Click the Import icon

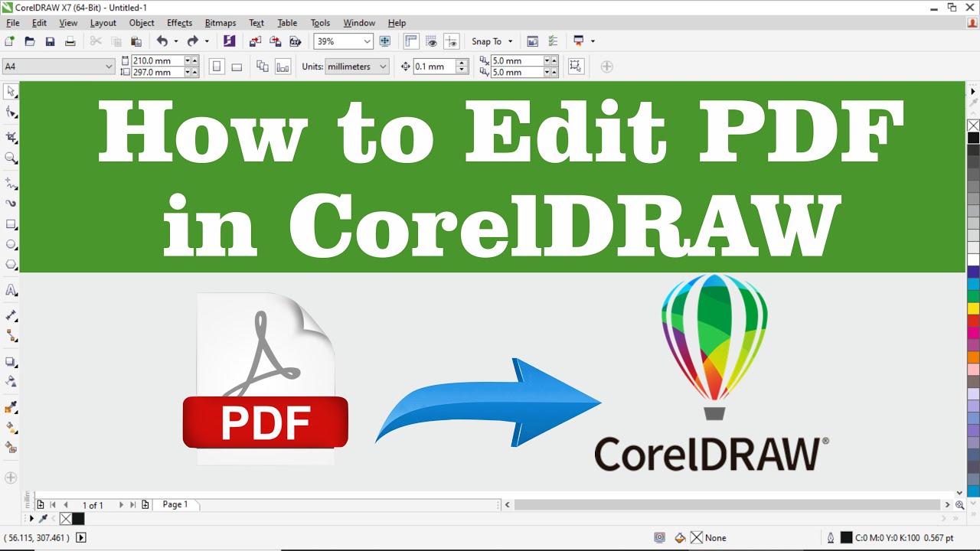pos(255,41)
